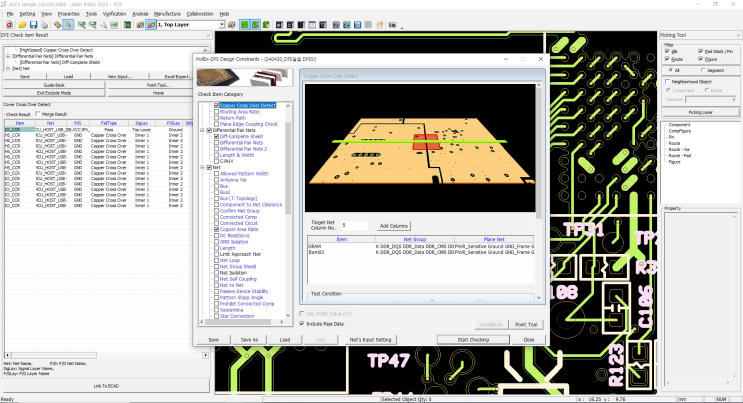743x403 pixels.
Task: Open the Collaboration menu
Action: click(x=200, y=14)
